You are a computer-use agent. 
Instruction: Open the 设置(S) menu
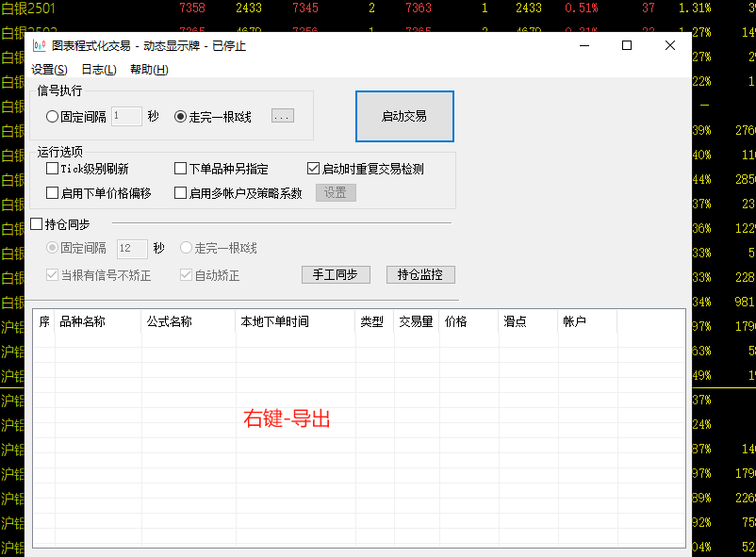pyautogui.click(x=49, y=70)
